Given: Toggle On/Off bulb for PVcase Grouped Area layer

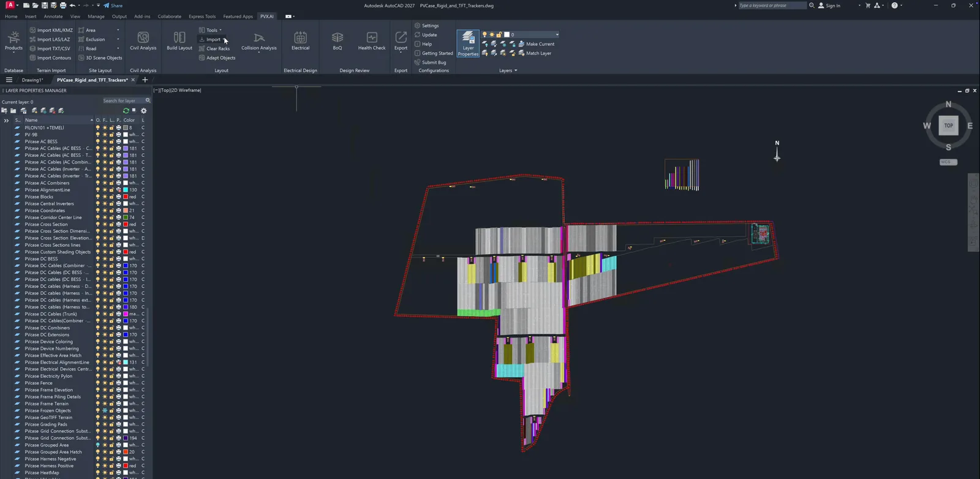Looking at the screenshot, I should [x=97, y=445].
